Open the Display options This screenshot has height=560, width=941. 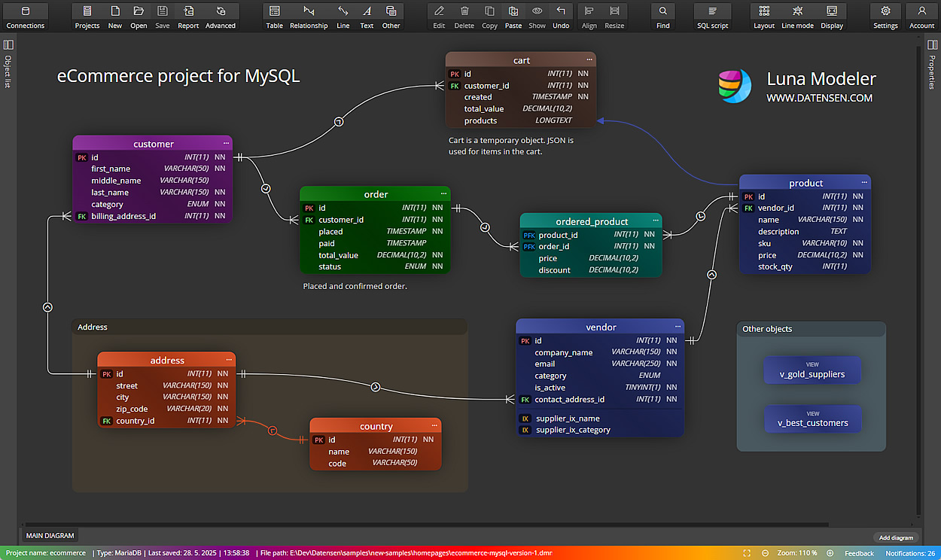[832, 17]
